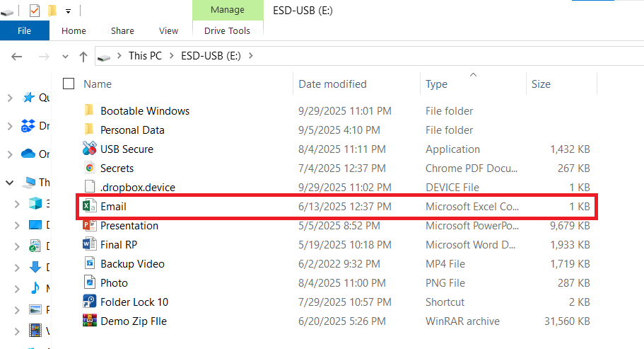Click the PowerPoint icon beside Presentation
Viewport: 644px width, 349px height.
pos(90,225)
